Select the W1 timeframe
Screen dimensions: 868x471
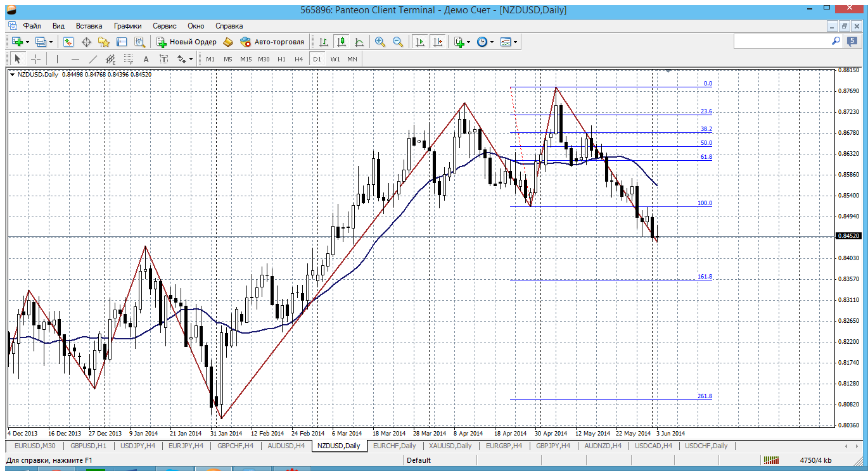click(335, 59)
